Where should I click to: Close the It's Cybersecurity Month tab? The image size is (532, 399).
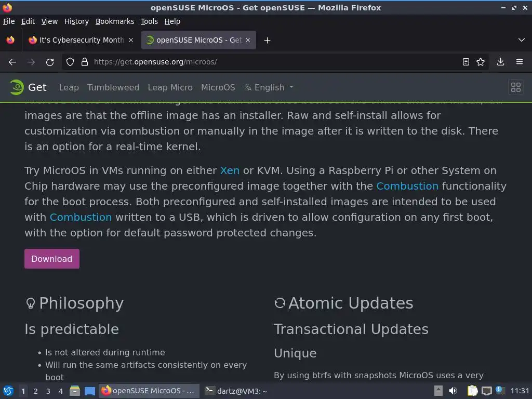(x=131, y=40)
